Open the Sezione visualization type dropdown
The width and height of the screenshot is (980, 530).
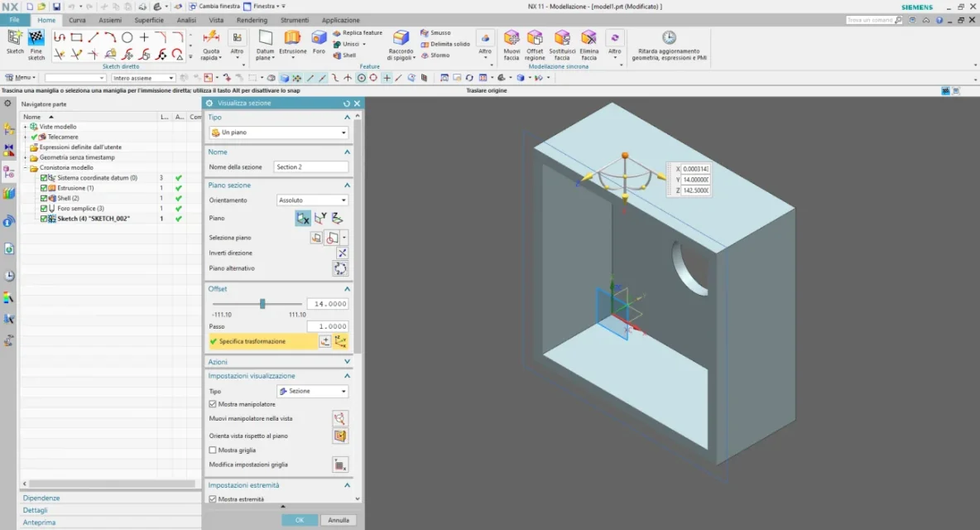pyautogui.click(x=312, y=391)
